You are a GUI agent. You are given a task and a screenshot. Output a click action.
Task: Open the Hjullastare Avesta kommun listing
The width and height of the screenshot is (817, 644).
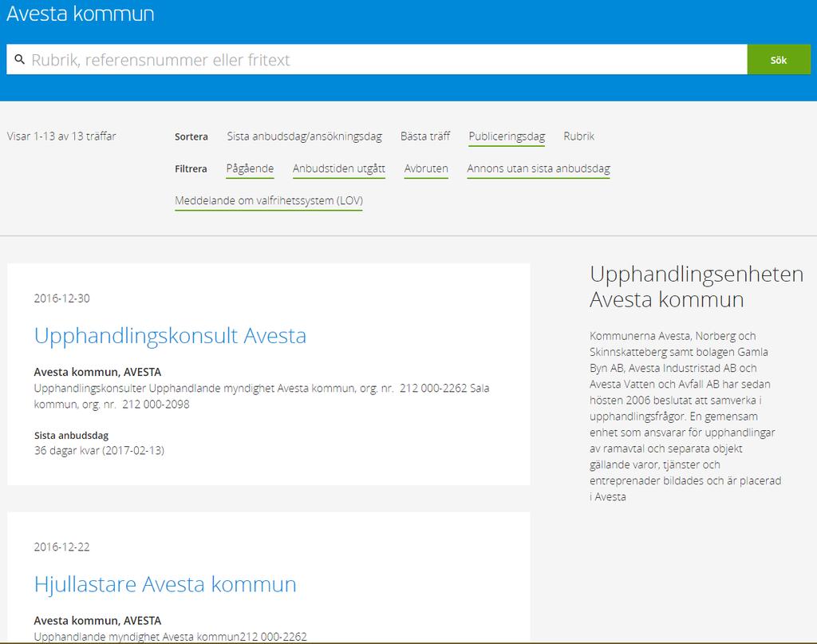[x=165, y=584]
